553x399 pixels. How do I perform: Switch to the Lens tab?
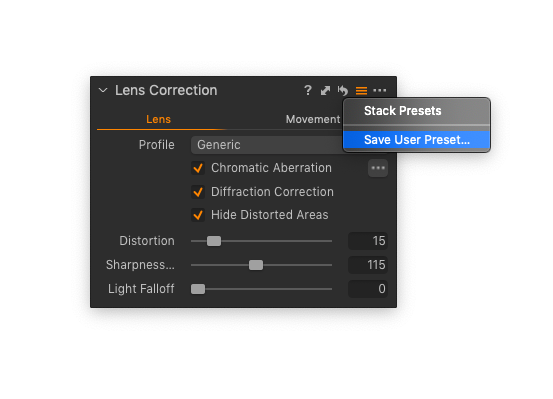point(158,119)
